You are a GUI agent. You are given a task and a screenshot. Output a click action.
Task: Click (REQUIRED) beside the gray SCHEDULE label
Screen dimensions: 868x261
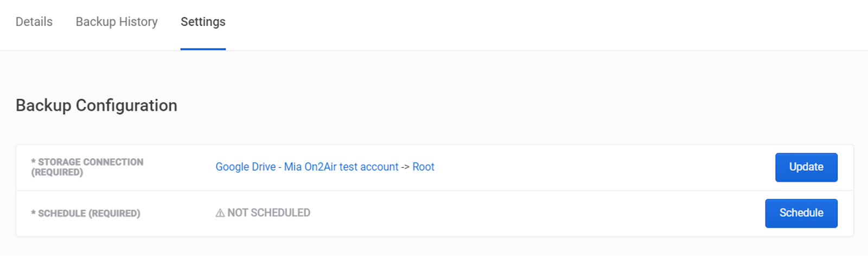(x=114, y=213)
